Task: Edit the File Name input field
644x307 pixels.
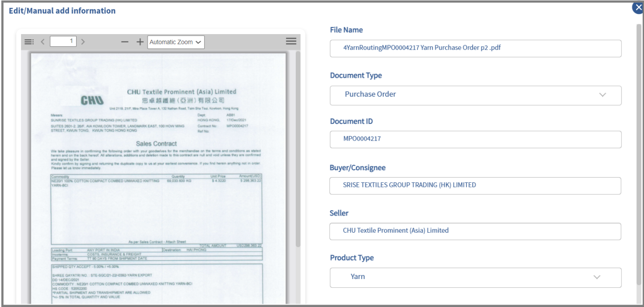Action: [x=476, y=48]
